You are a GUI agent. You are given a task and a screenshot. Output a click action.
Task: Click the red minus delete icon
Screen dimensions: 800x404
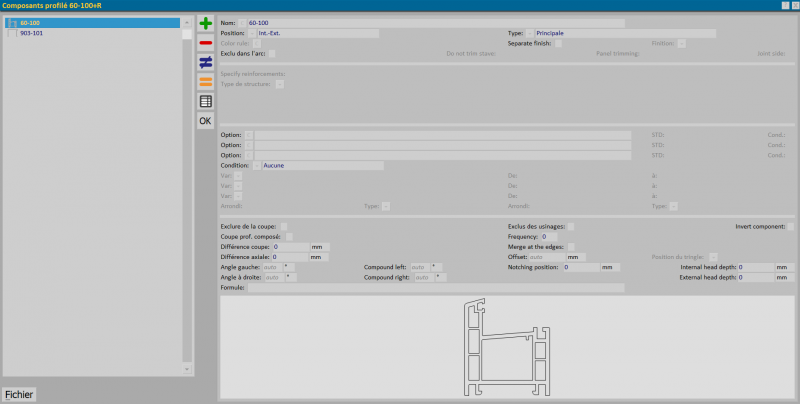[x=205, y=43]
